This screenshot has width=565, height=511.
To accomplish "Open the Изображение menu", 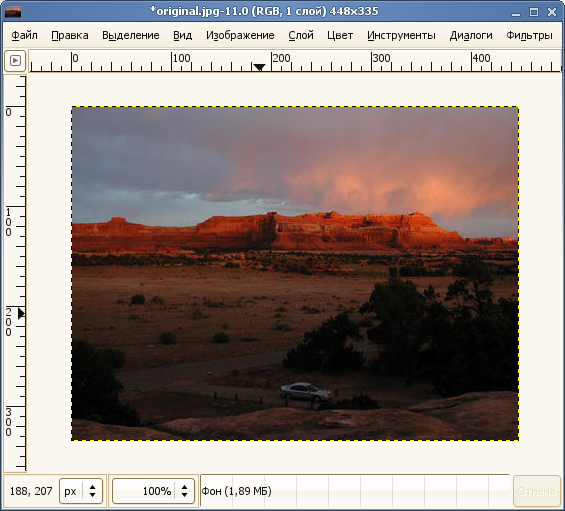I will pos(240,35).
